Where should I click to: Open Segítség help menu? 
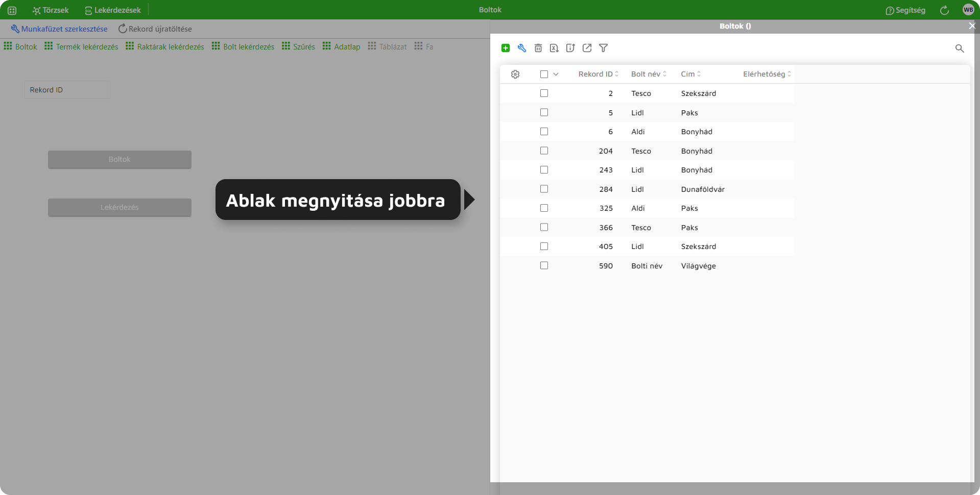coord(905,10)
